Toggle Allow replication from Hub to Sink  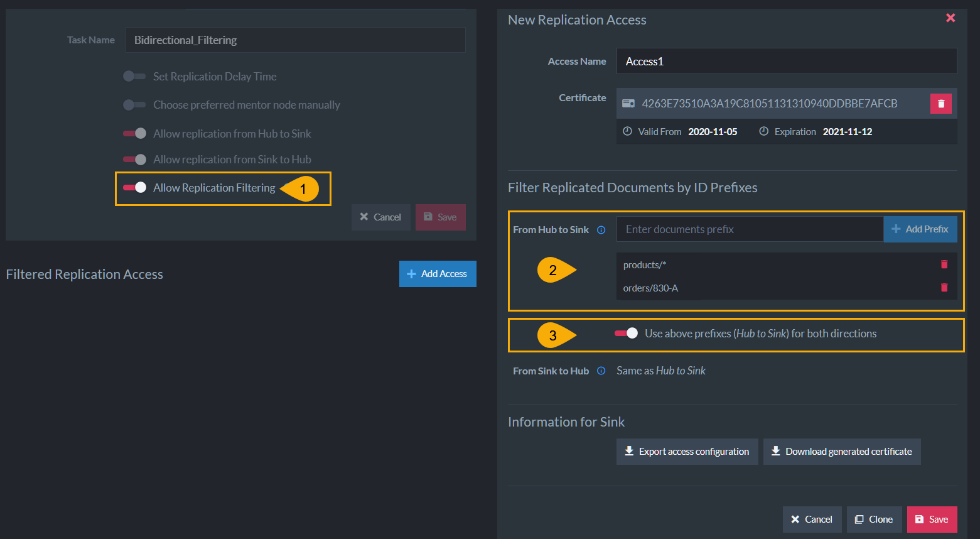[134, 133]
